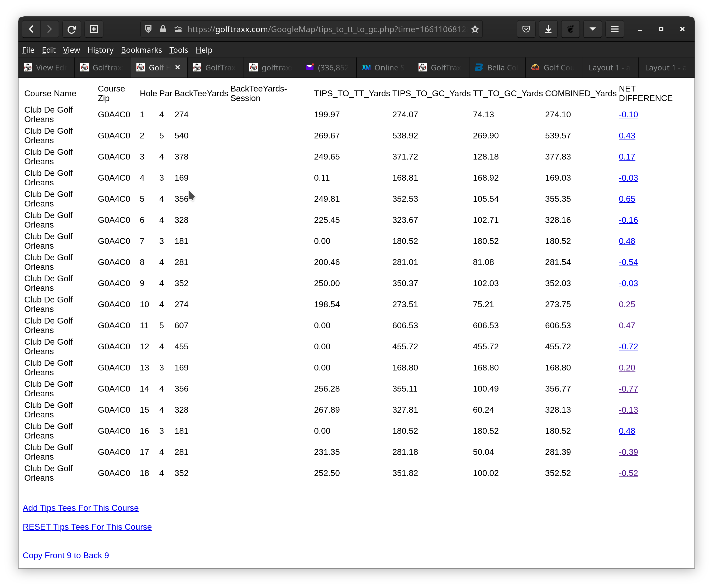Open the History menu

click(x=100, y=50)
